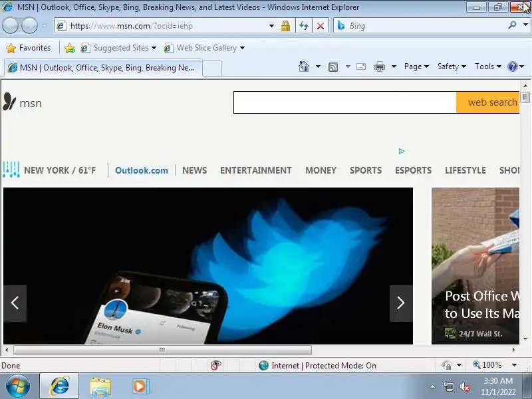Click the RSS Feeds icon

pyautogui.click(x=333, y=67)
